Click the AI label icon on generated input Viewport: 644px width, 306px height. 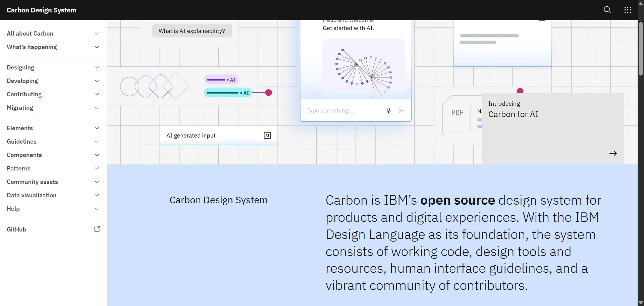coord(267,135)
